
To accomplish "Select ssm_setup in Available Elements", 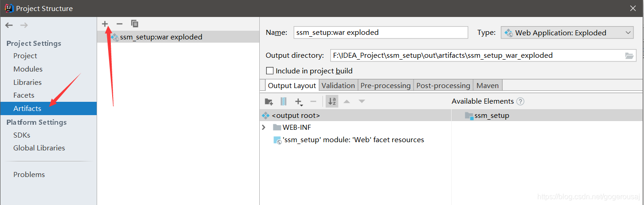I will coord(547,116).
